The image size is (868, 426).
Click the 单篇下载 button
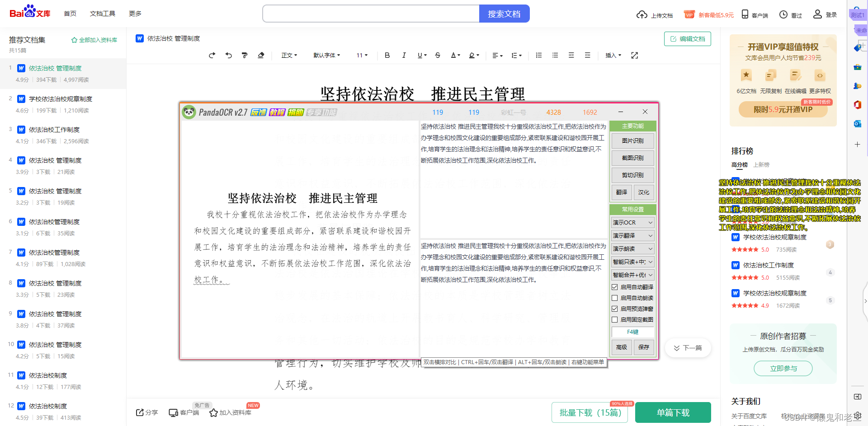[673, 412]
